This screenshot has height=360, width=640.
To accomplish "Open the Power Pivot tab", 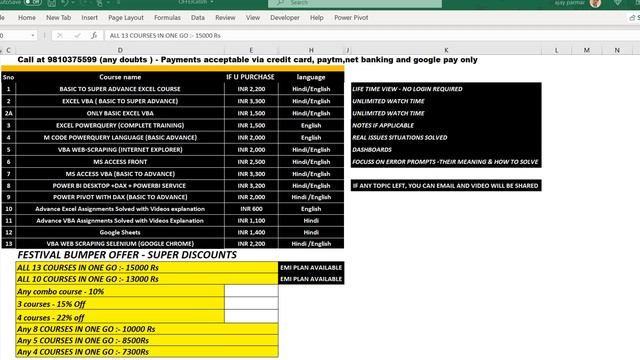I will [x=351, y=18].
